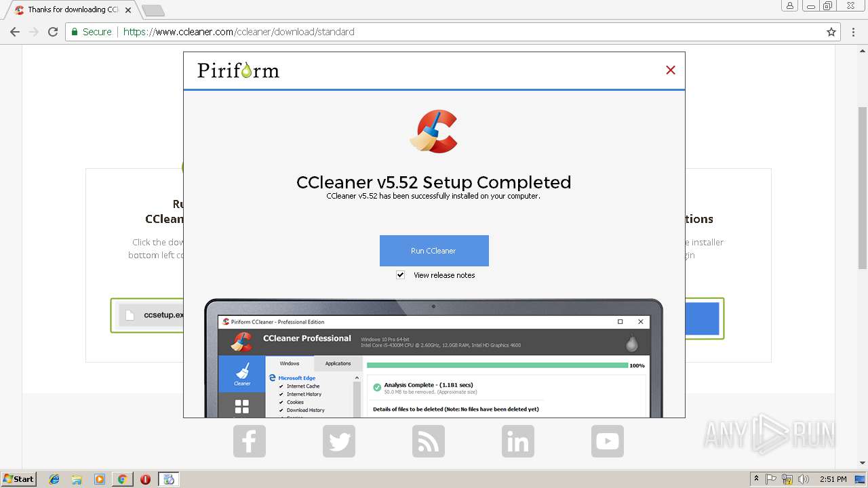Open the Facebook icon on the webpage

[x=250, y=441]
